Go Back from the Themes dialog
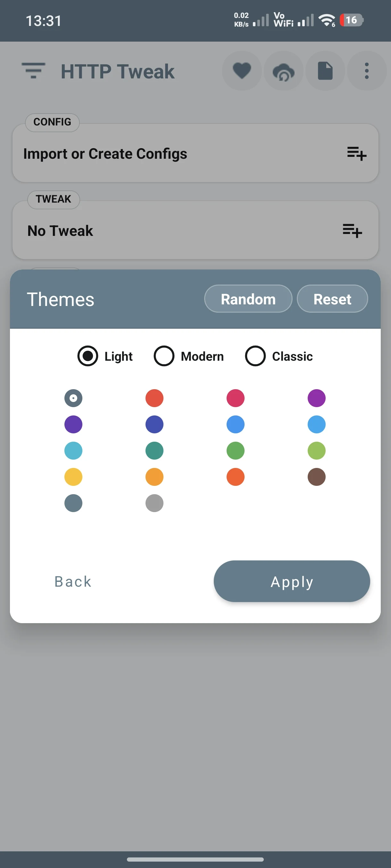This screenshot has height=868, width=391. [x=73, y=581]
